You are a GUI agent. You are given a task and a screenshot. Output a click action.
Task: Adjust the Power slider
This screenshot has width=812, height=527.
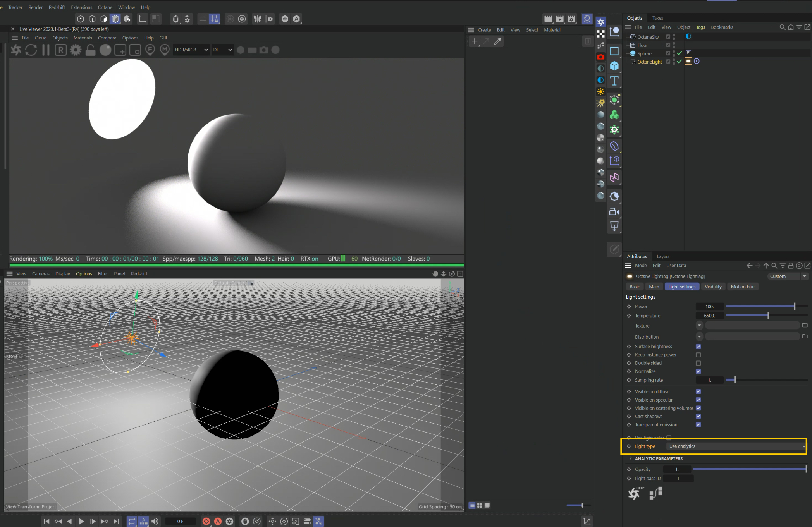(794, 306)
